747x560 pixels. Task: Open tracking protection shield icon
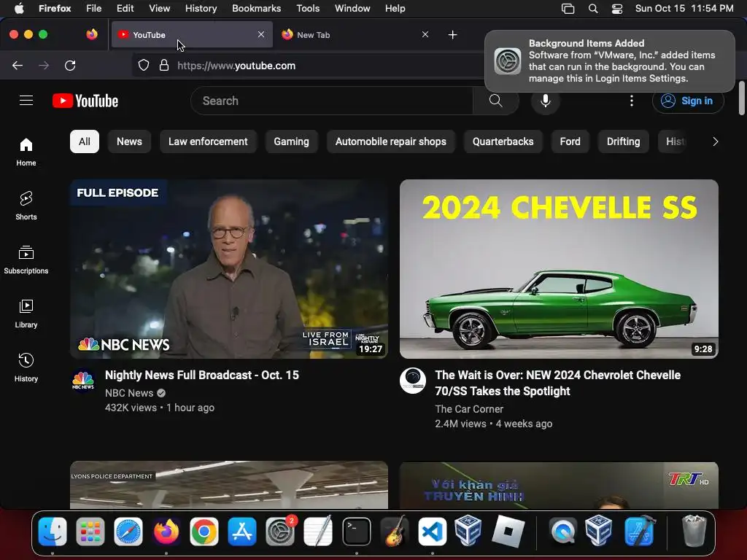pyautogui.click(x=144, y=66)
